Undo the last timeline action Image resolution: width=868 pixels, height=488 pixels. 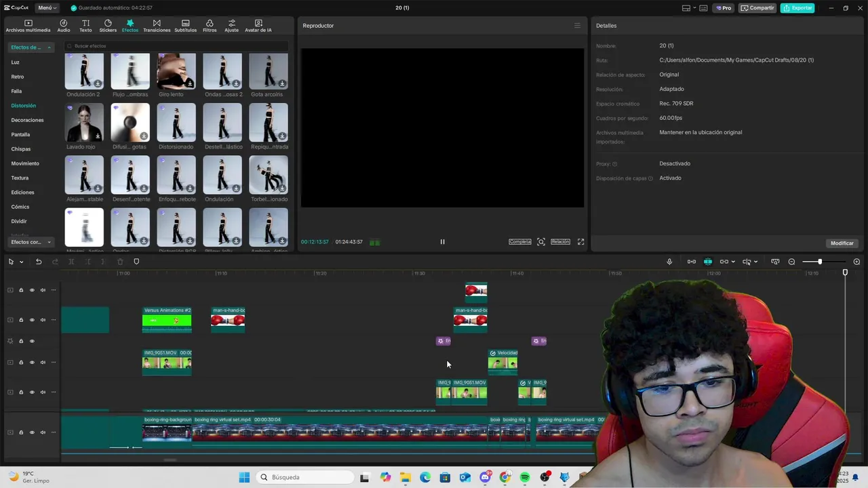pyautogui.click(x=39, y=262)
